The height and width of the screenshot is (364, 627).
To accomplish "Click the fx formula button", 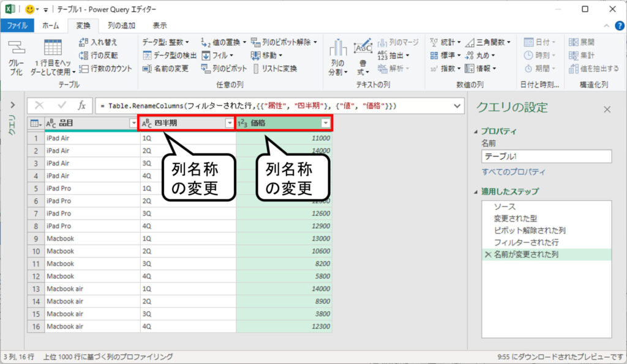I will pyautogui.click(x=81, y=105).
